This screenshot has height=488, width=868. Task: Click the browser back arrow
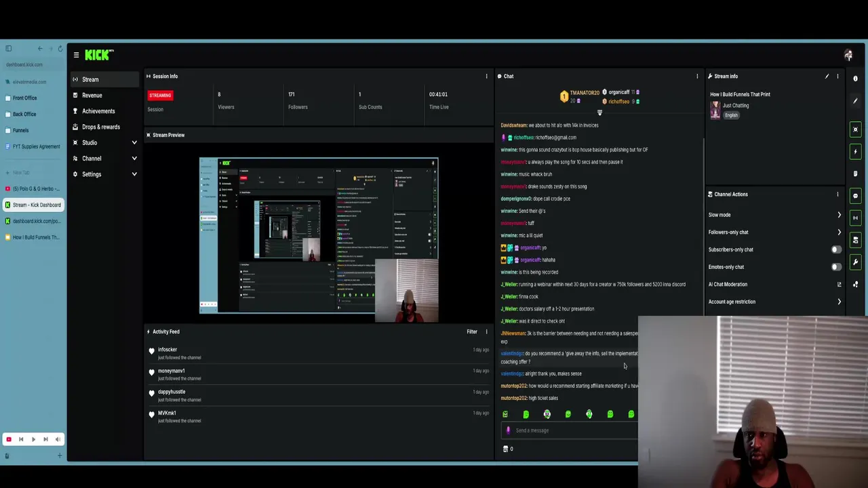pos(40,49)
